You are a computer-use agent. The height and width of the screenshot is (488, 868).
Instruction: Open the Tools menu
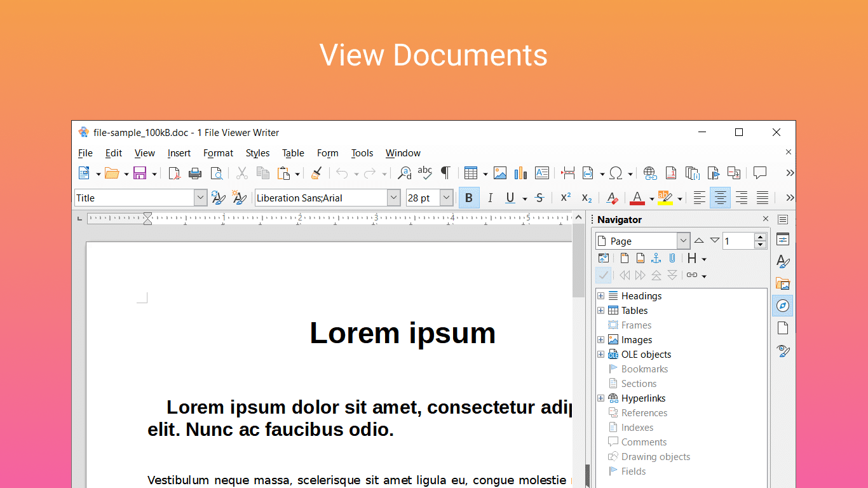click(x=362, y=152)
